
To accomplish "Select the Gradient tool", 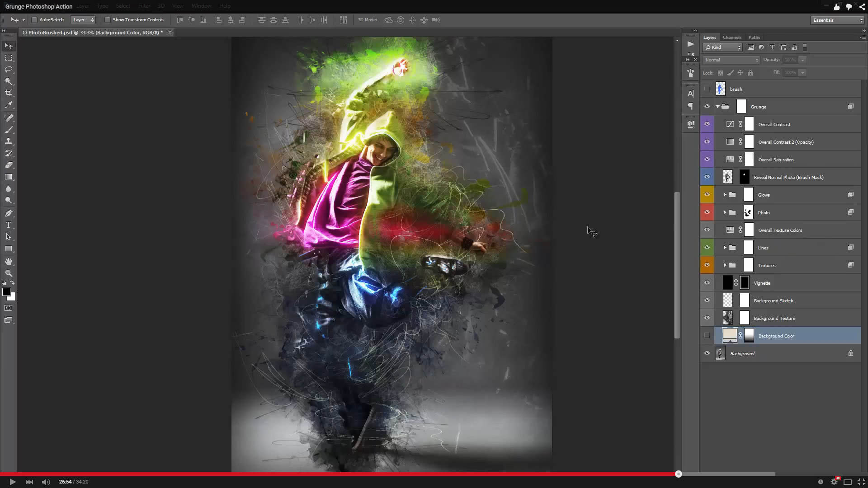I will [x=9, y=177].
